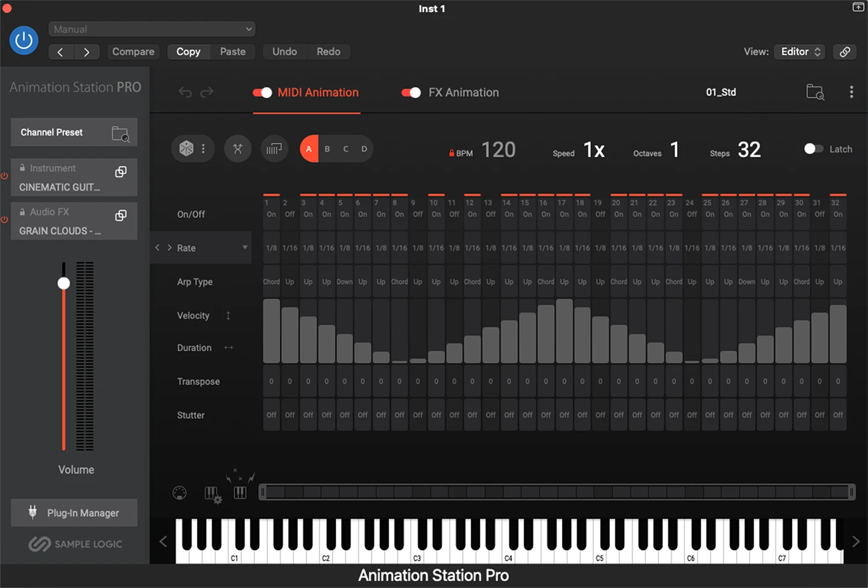Open the step 1 Arp Type cell
Viewport: 868px width, 588px height.
[x=271, y=282]
